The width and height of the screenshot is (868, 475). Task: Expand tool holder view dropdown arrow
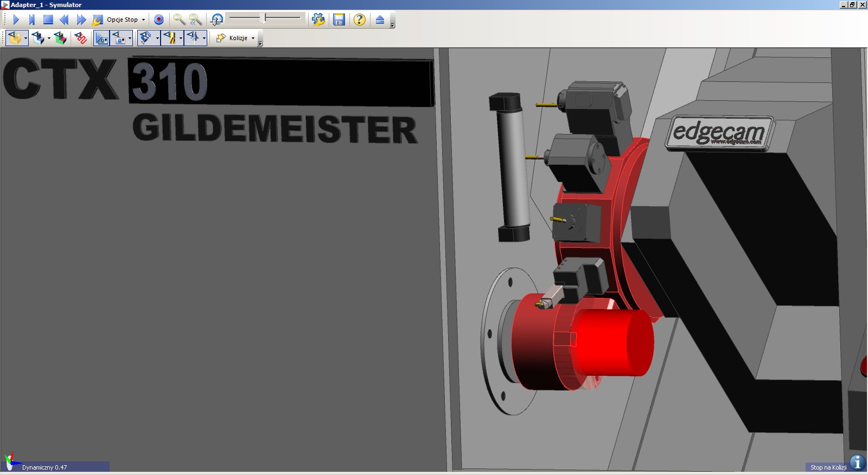click(204, 38)
